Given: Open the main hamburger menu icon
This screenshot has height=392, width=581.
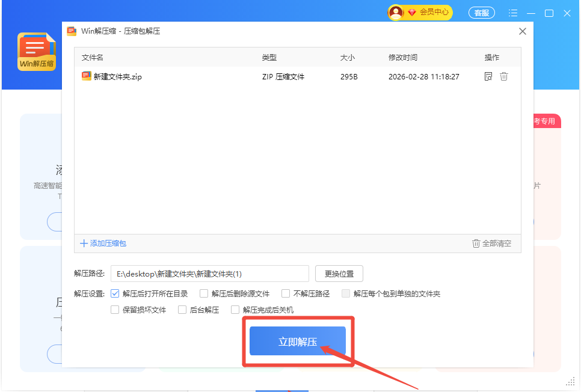Looking at the screenshot, I should pos(513,13).
